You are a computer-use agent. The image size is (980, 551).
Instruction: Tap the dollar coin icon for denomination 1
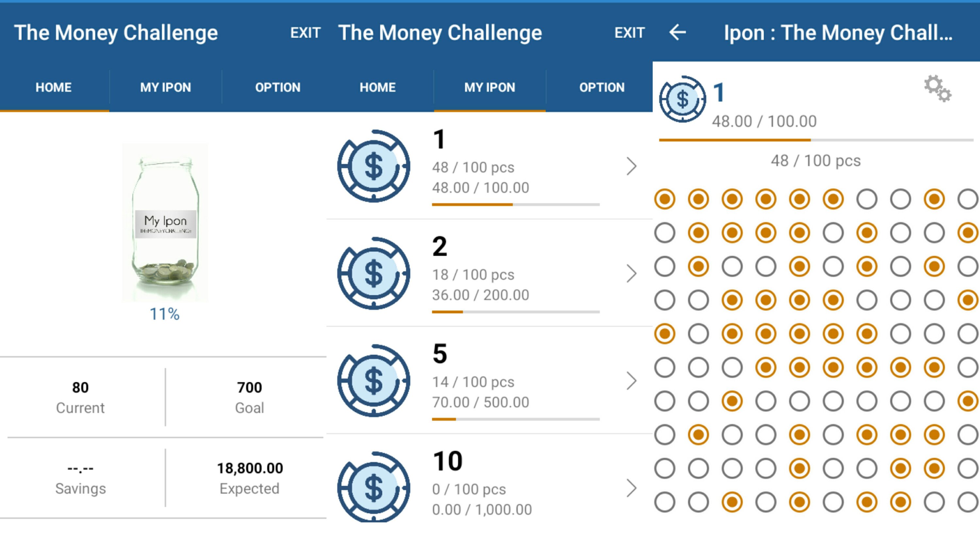(374, 166)
